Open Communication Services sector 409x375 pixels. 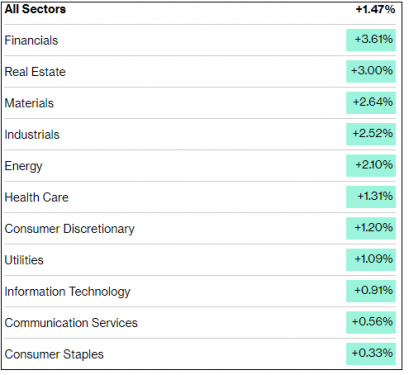pyautogui.click(x=71, y=323)
